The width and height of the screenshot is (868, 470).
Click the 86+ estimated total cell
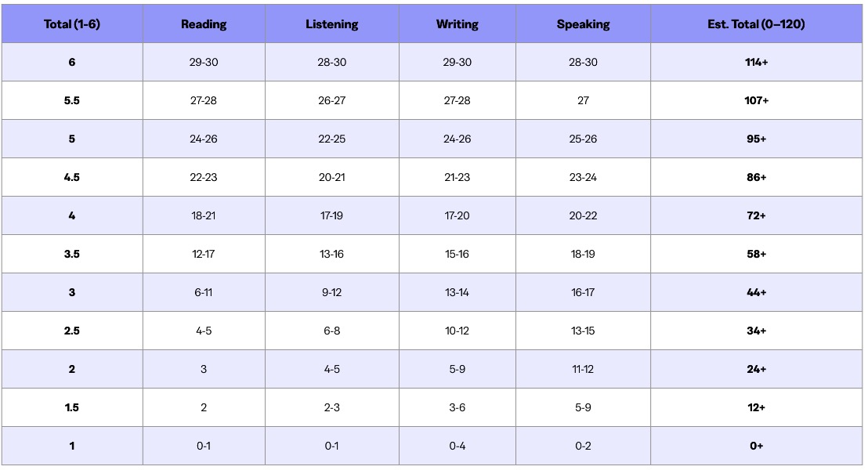(755, 177)
